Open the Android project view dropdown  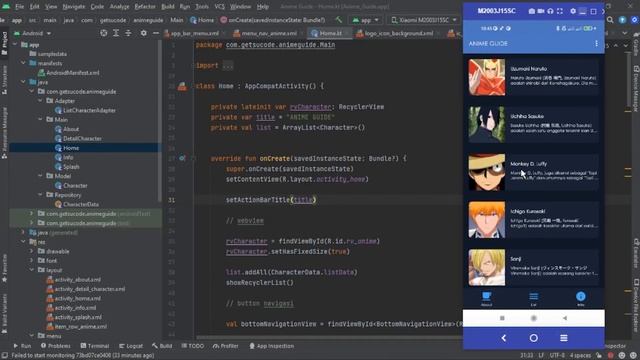click(x=33, y=33)
